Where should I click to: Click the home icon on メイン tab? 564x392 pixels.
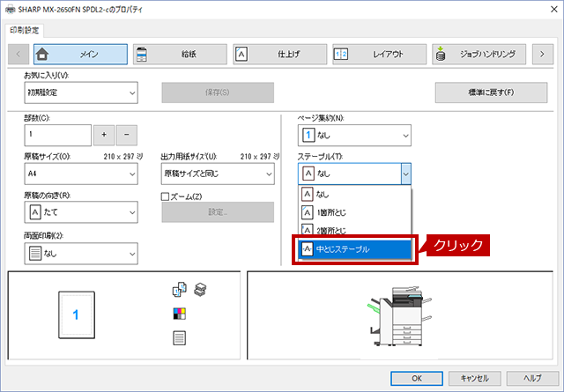coord(42,55)
